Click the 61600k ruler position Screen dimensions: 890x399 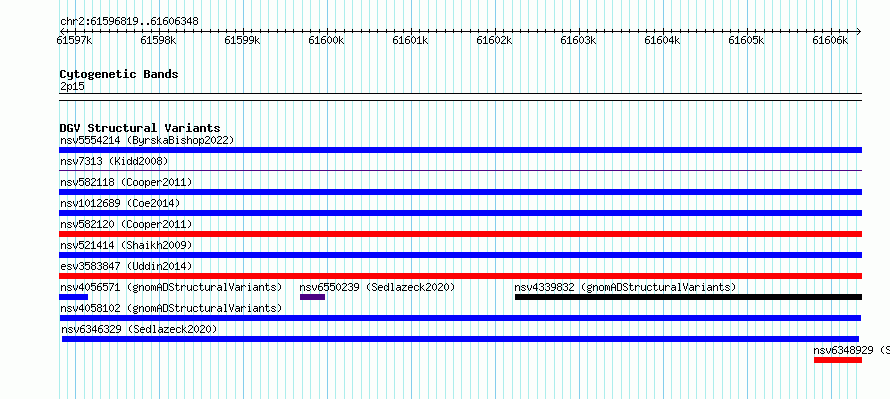(326, 40)
